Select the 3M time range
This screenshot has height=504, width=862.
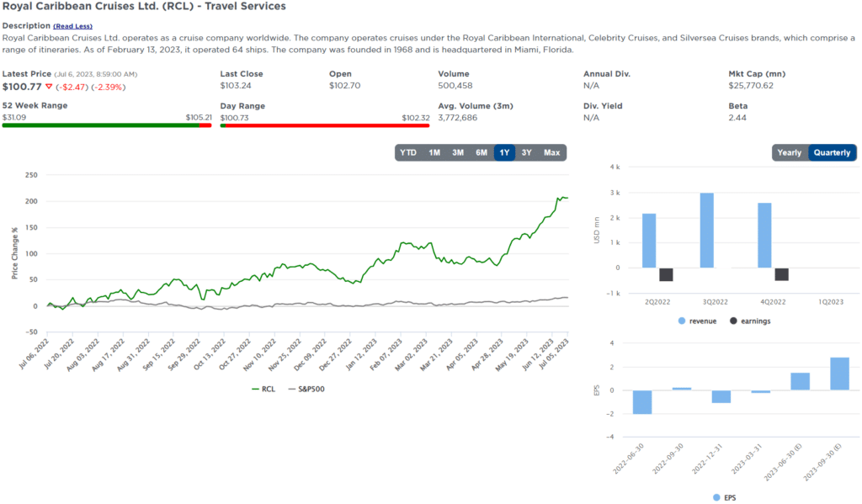[x=458, y=153]
